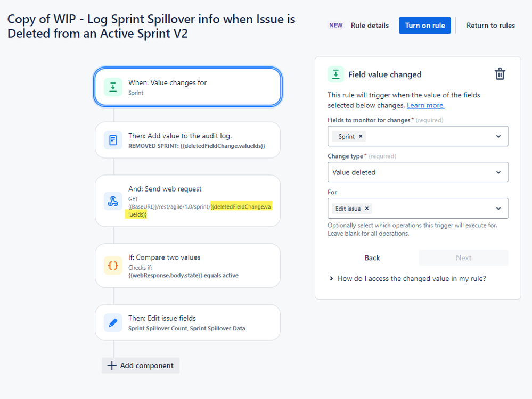Click the Back button
532x399 pixels.
[372, 257]
